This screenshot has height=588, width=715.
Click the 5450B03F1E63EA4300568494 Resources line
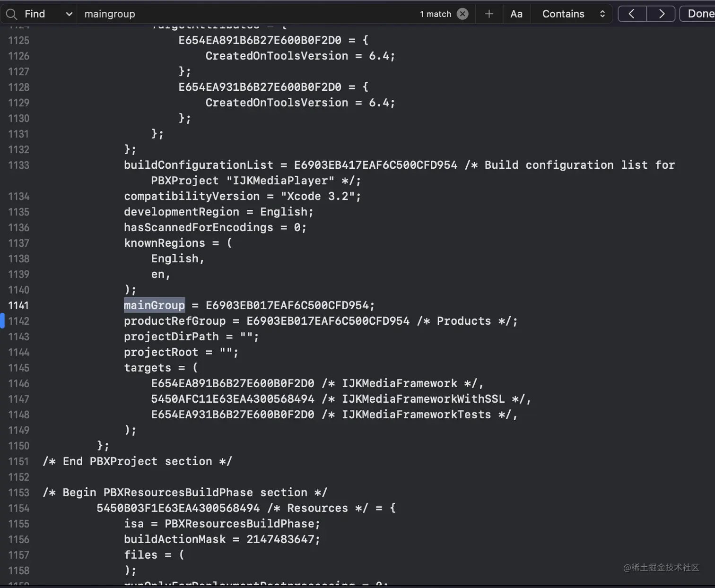pyautogui.click(x=246, y=508)
